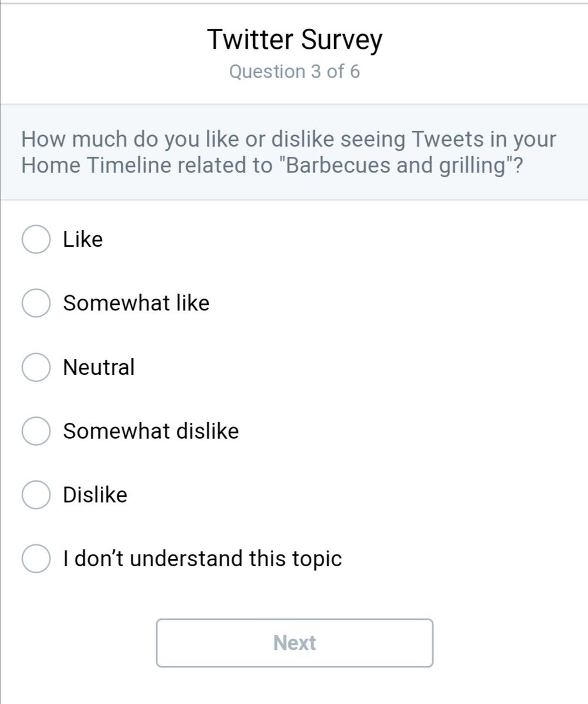Pick the Neutral radio button
The width and height of the screenshot is (588, 704).
click(35, 367)
